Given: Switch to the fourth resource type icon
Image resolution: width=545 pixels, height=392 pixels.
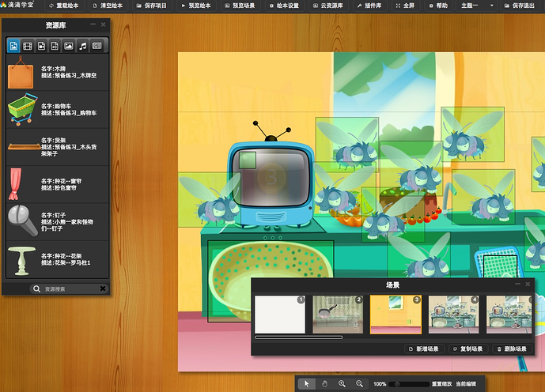Looking at the screenshot, I should (55, 46).
